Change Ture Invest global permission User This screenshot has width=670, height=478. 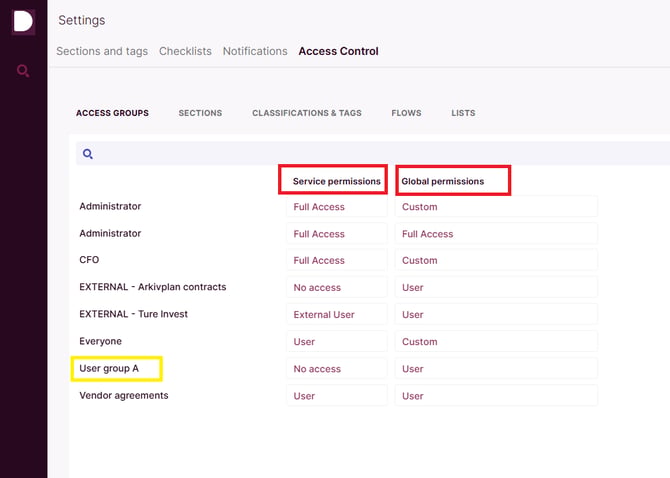[x=496, y=315]
